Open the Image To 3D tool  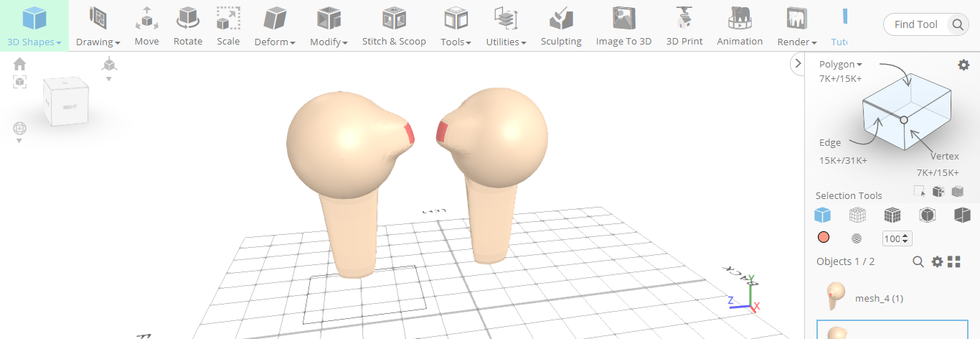point(623,26)
